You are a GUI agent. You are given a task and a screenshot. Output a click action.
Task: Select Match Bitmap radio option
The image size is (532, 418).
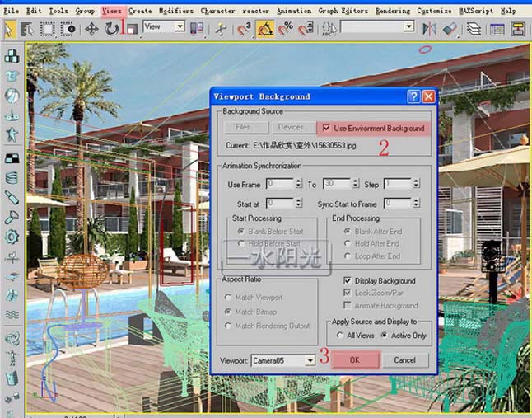(x=228, y=312)
